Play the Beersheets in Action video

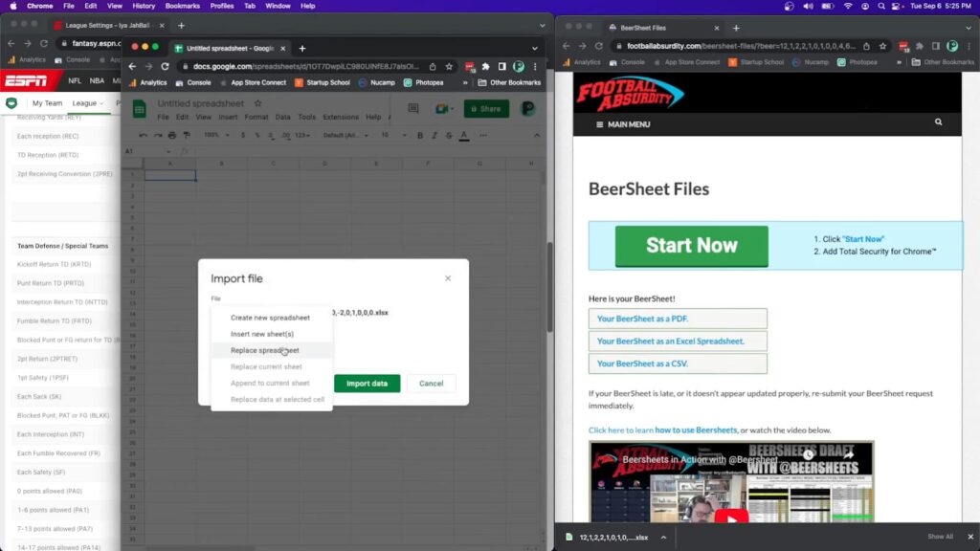coord(731,517)
